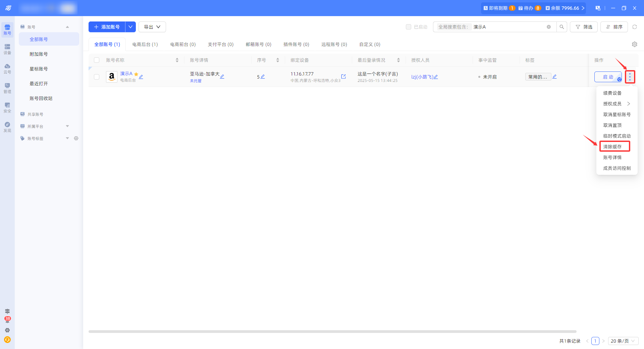Open the 云号 cloud icon in sidebar
Image resolution: width=644 pixels, height=349 pixels.
point(7,68)
